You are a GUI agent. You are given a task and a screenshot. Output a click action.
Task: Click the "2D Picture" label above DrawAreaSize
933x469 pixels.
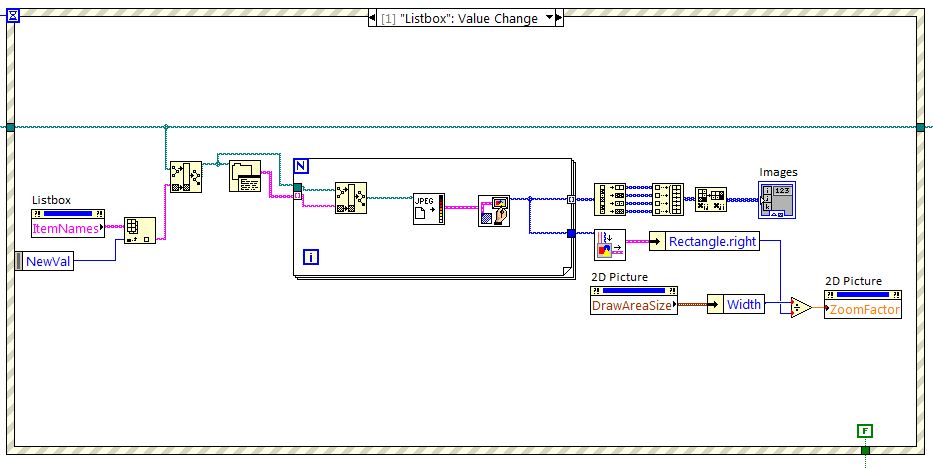pyautogui.click(x=619, y=277)
